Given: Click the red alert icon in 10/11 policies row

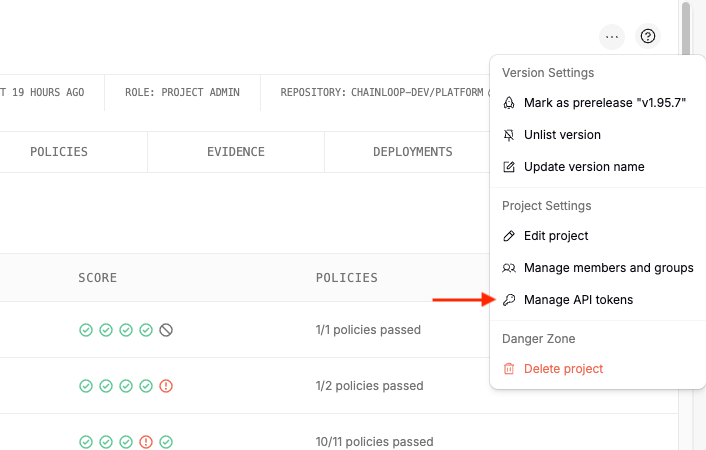Looking at the screenshot, I should tap(146, 442).
